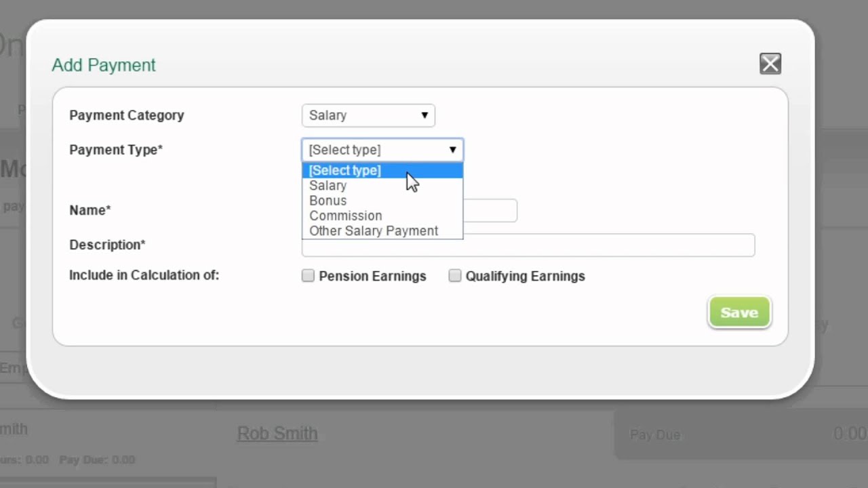Viewport: 868px width, 488px height.
Task: Click into the Name text field
Action: 490,211
